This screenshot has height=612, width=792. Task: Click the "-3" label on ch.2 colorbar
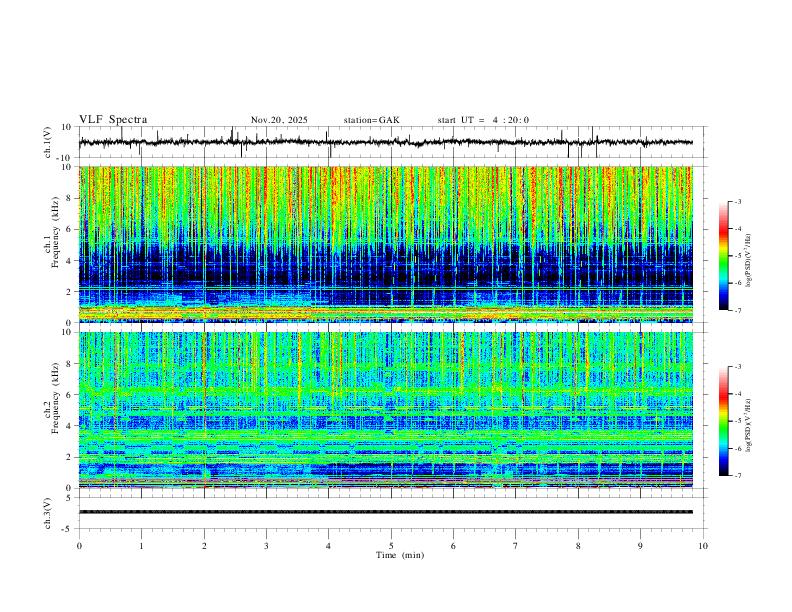point(737,367)
